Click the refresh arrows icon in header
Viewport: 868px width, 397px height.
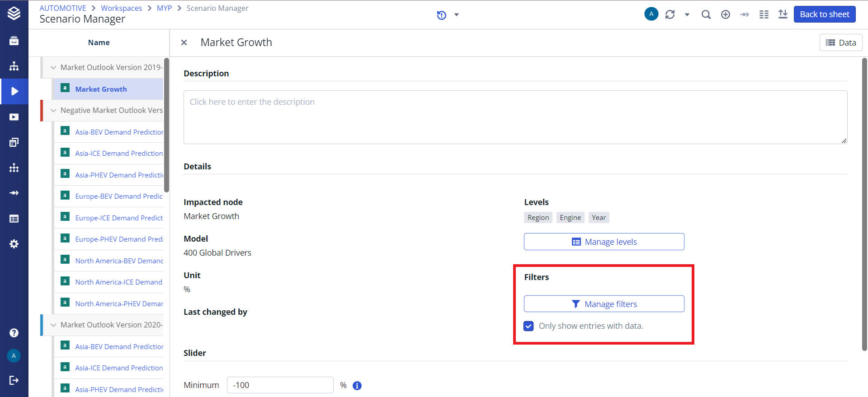click(670, 14)
